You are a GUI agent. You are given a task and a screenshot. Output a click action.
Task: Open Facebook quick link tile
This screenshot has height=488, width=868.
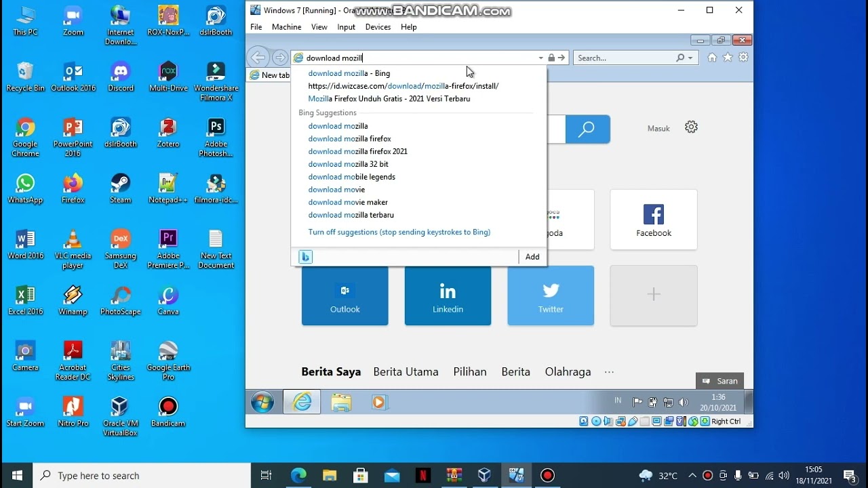654,220
